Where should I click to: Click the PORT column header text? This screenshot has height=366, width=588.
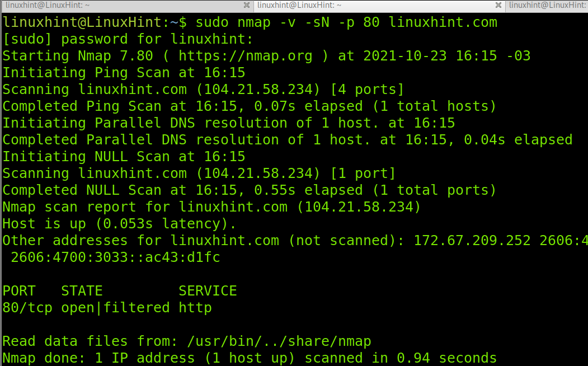click(x=18, y=290)
